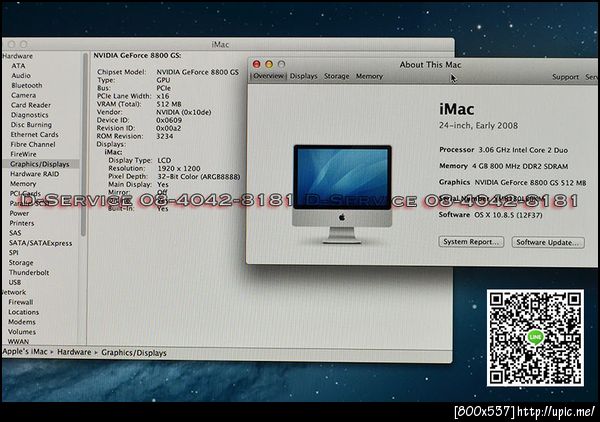Click the Graphics line in About This Mac

pos(512,182)
